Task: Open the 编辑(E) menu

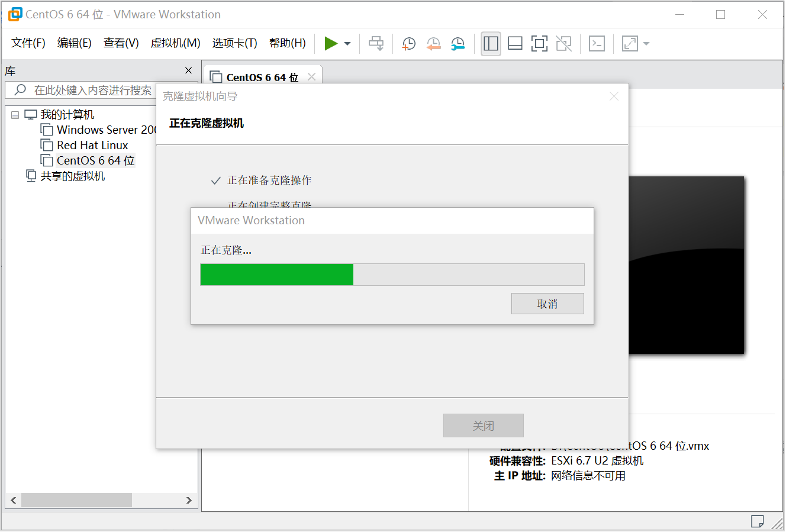Action: 75,43
